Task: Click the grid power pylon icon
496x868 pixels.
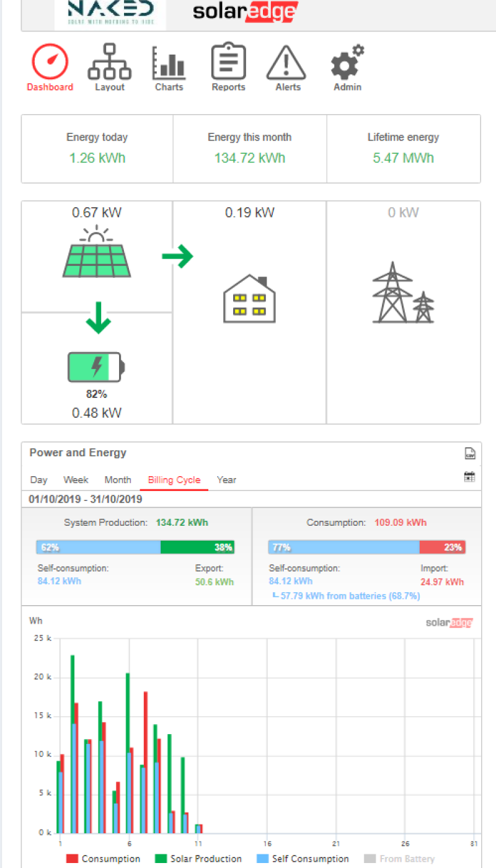Action: [403, 293]
